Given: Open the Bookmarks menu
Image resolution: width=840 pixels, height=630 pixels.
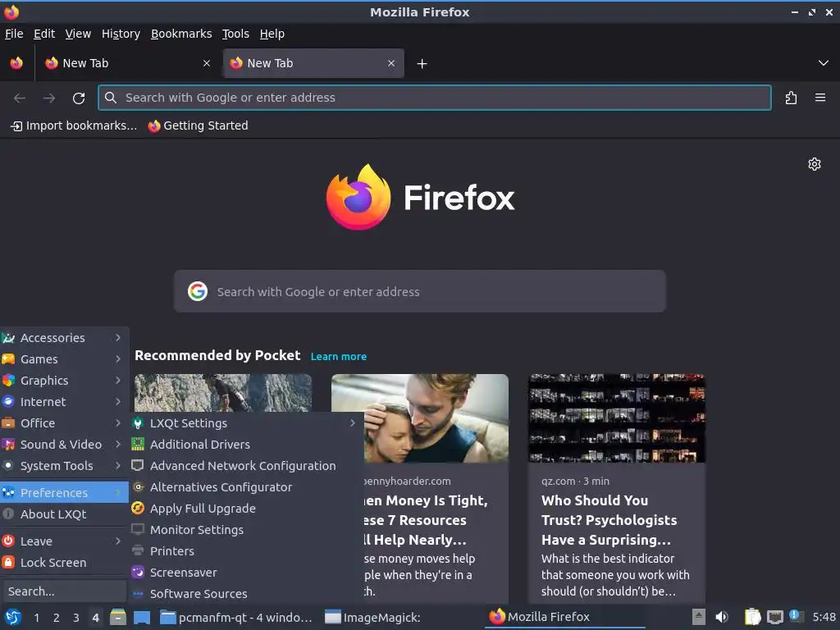Looking at the screenshot, I should (181, 34).
